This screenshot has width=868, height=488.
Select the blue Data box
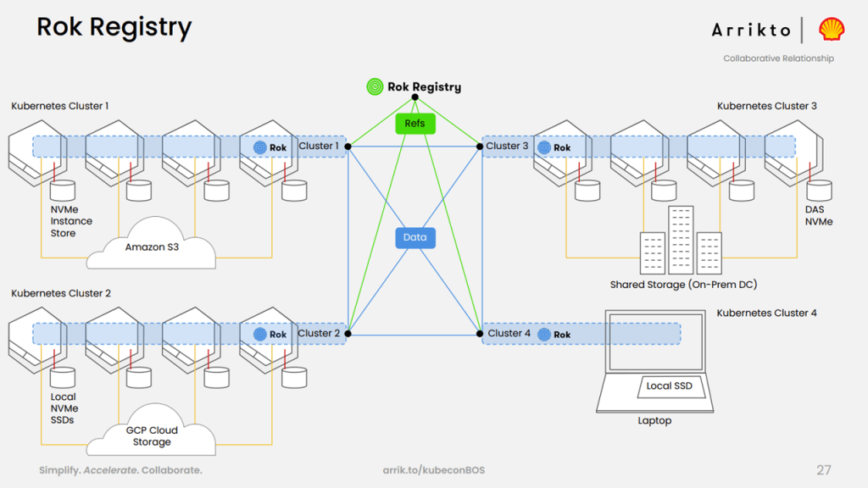(x=415, y=237)
